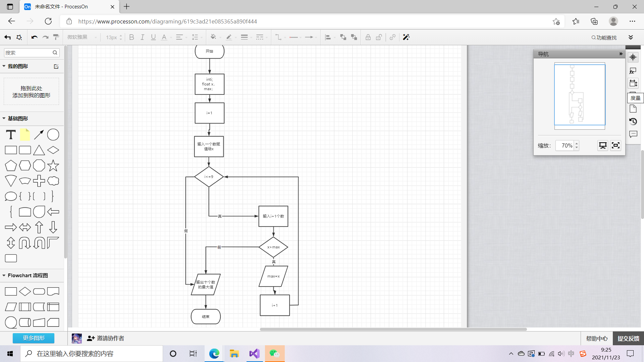
Task: Open the comments icon in right dock
Action: (633, 134)
